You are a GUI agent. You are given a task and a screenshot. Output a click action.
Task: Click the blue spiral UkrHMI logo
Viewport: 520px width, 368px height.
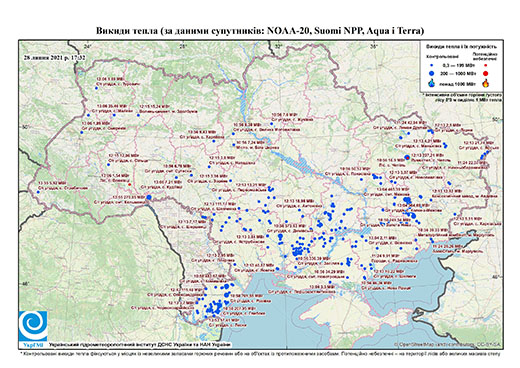(x=33, y=326)
